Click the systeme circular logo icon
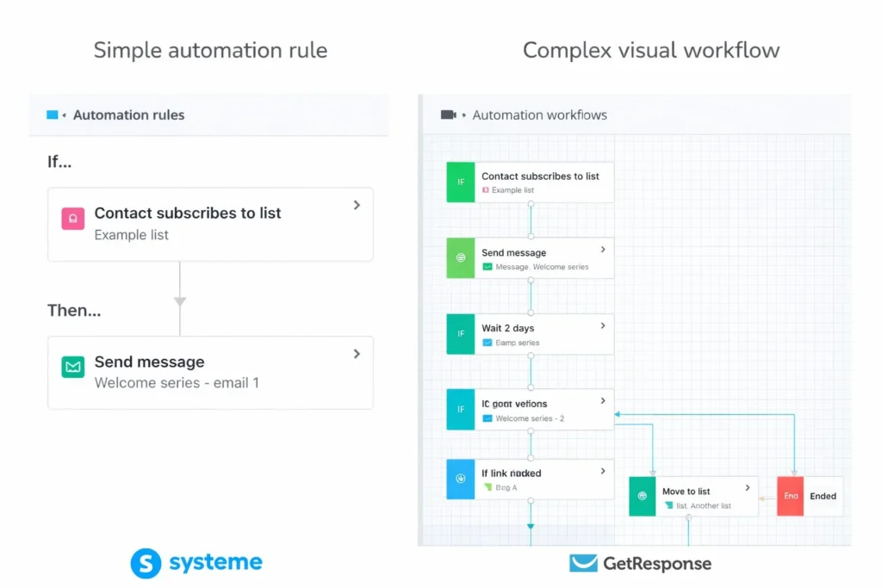Viewport: 882px width, 588px height. coord(146,564)
